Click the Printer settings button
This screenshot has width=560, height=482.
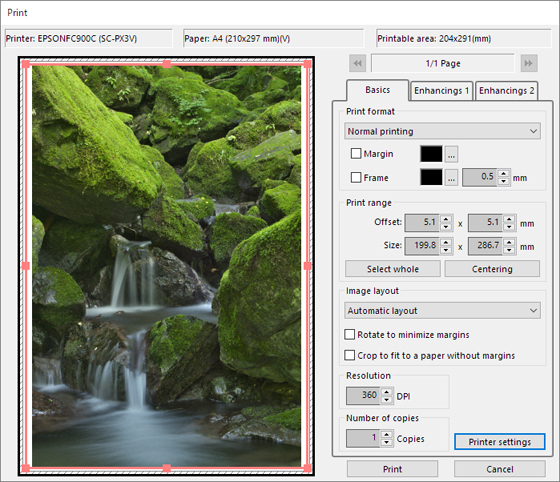(500, 442)
